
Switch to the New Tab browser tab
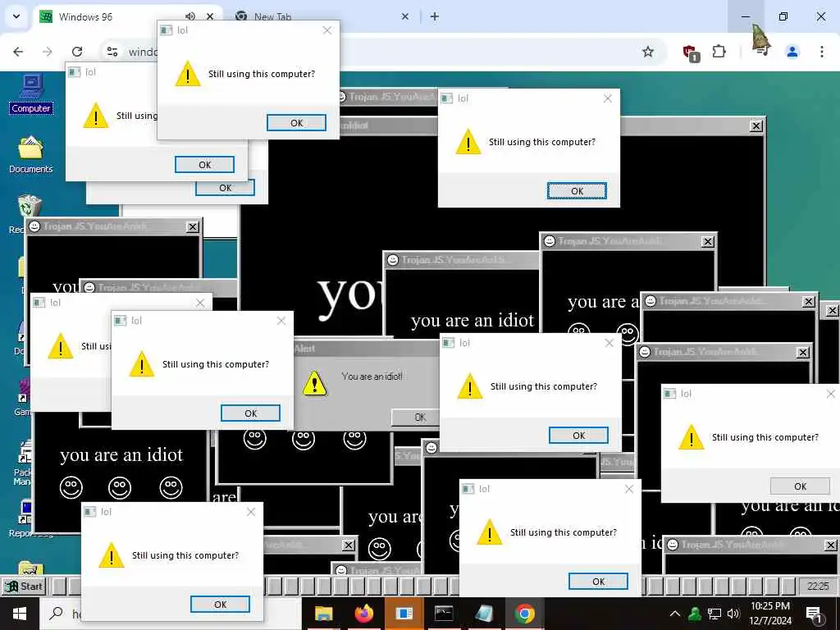(x=322, y=16)
